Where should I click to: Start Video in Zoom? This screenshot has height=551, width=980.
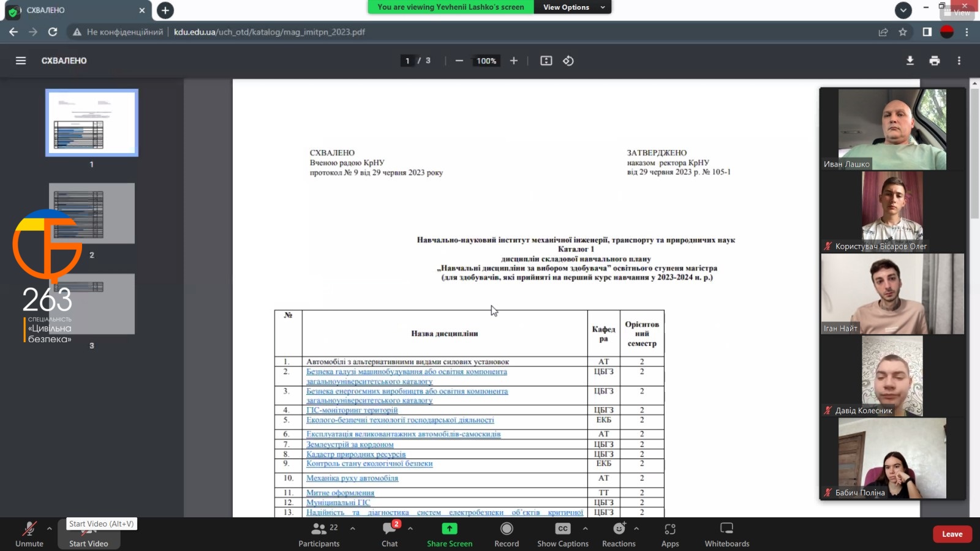88,534
